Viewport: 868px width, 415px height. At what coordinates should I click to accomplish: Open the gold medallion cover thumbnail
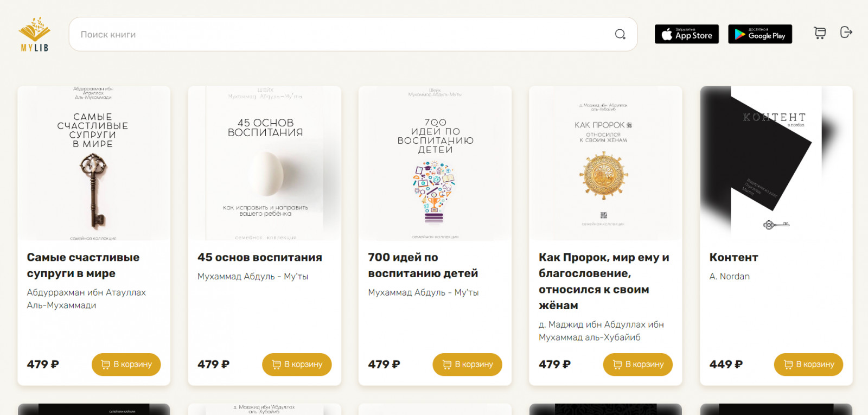point(605,163)
